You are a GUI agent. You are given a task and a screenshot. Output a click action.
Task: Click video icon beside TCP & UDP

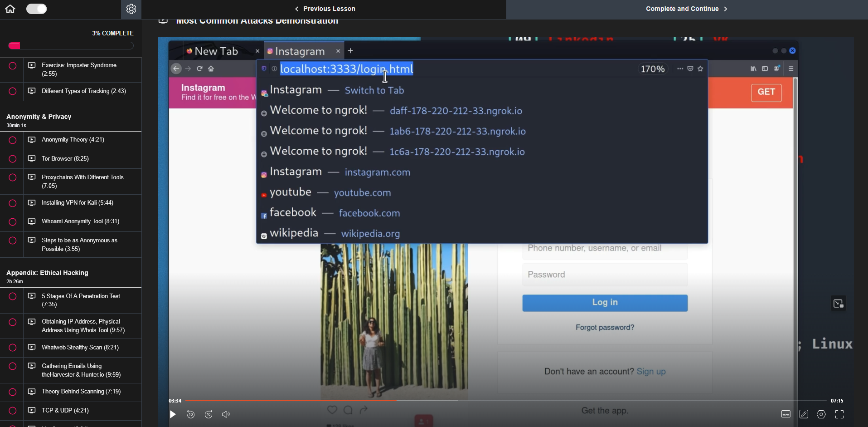[32, 410]
